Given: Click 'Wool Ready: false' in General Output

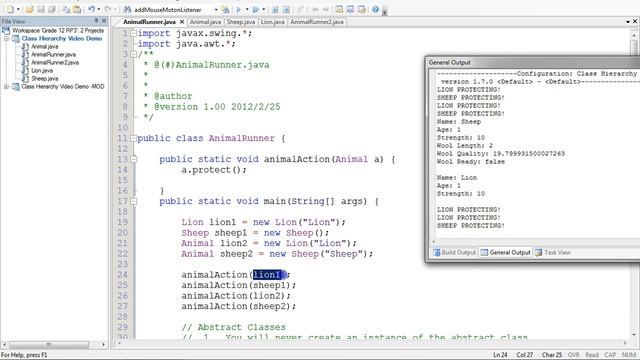Looking at the screenshot, I should tap(471, 162).
